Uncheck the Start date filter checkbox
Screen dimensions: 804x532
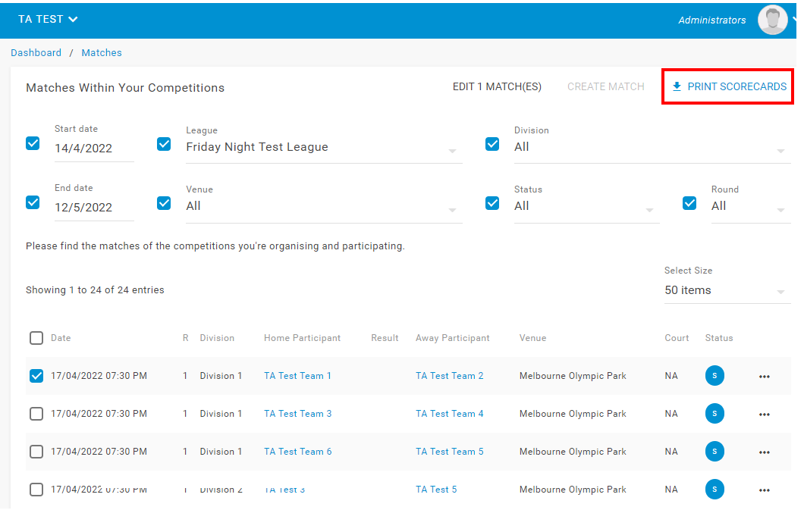[33, 143]
